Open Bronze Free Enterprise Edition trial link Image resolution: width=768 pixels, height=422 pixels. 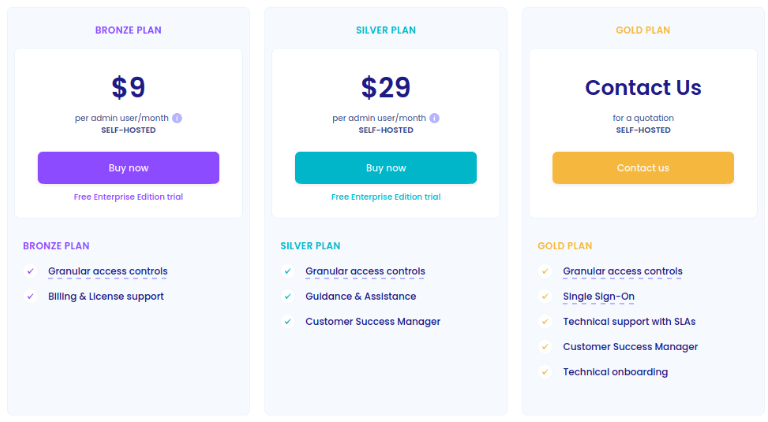point(128,197)
